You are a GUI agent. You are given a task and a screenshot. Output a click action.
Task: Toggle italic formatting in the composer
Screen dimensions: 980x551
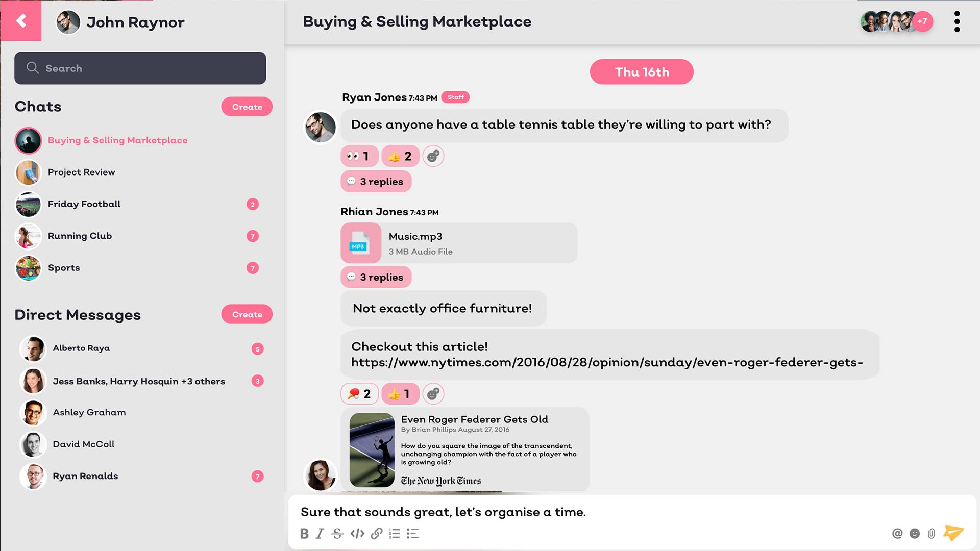[x=320, y=534]
